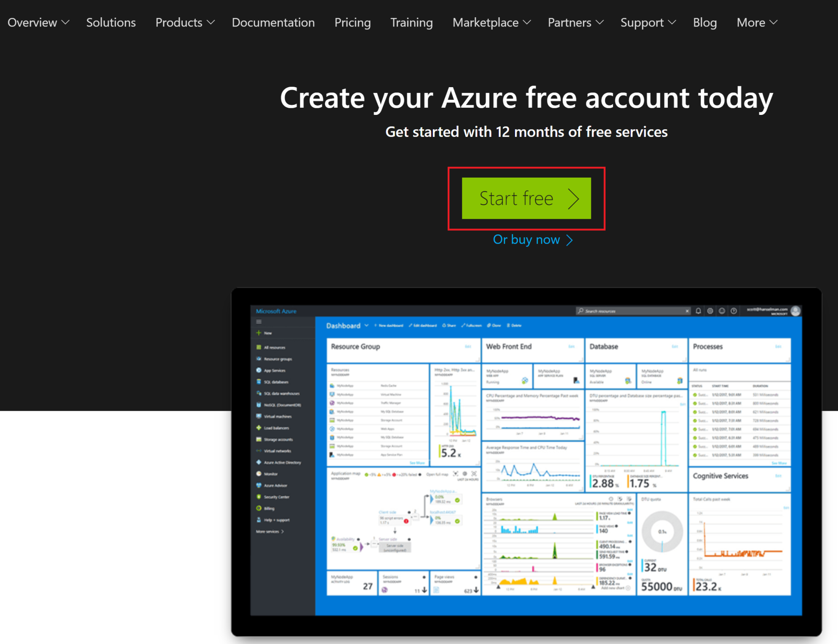Click the Database tile heading

coord(604,346)
